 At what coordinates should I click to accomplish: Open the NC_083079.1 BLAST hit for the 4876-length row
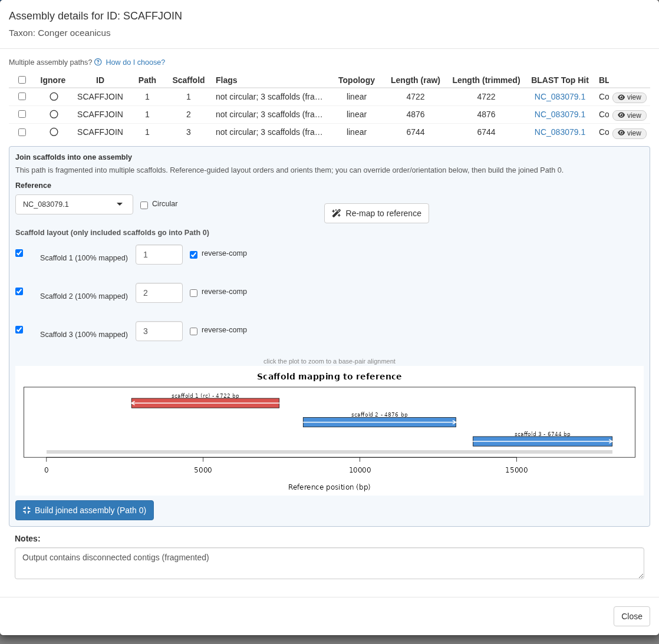pos(560,114)
